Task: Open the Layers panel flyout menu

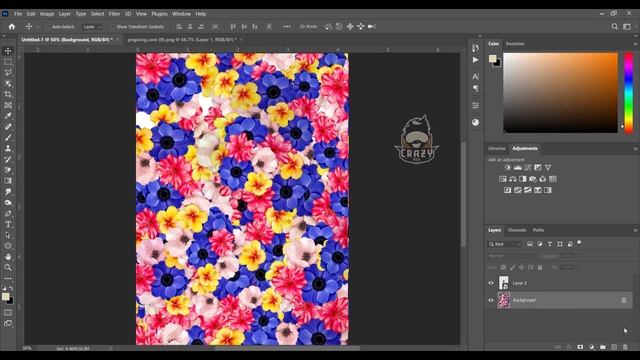Action: pyautogui.click(x=635, y=231)
